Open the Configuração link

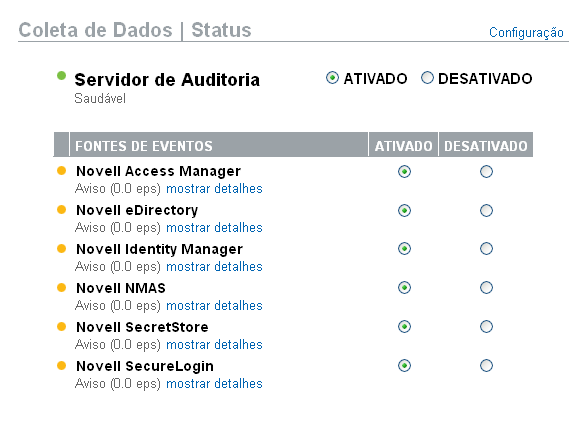(526, 33)
